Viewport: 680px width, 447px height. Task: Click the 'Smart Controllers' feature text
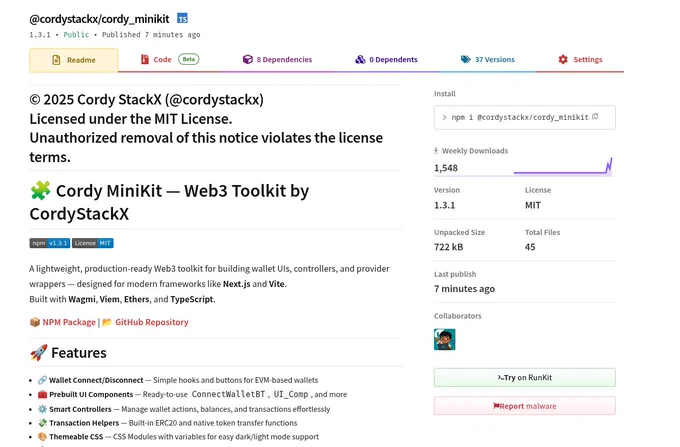coord(80,409)
